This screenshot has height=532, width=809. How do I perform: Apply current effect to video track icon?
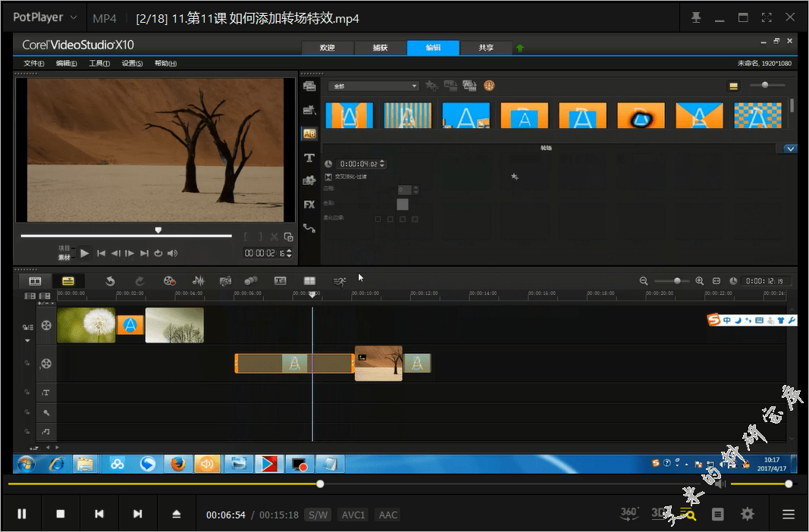[x=450, y=86]
